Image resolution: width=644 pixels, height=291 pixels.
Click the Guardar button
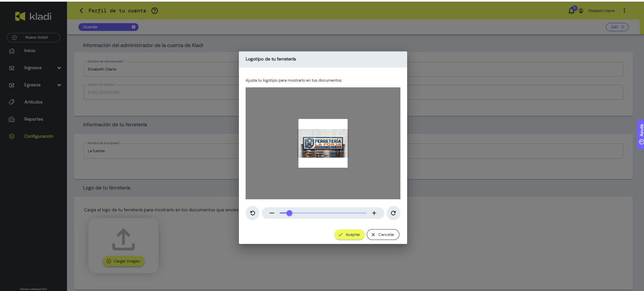tap(108, 27)
